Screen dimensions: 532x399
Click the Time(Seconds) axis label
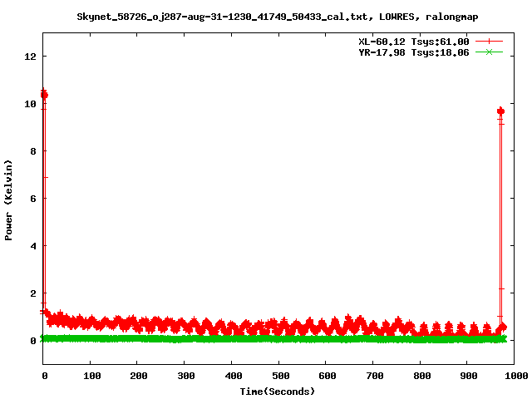pos(277,392)
